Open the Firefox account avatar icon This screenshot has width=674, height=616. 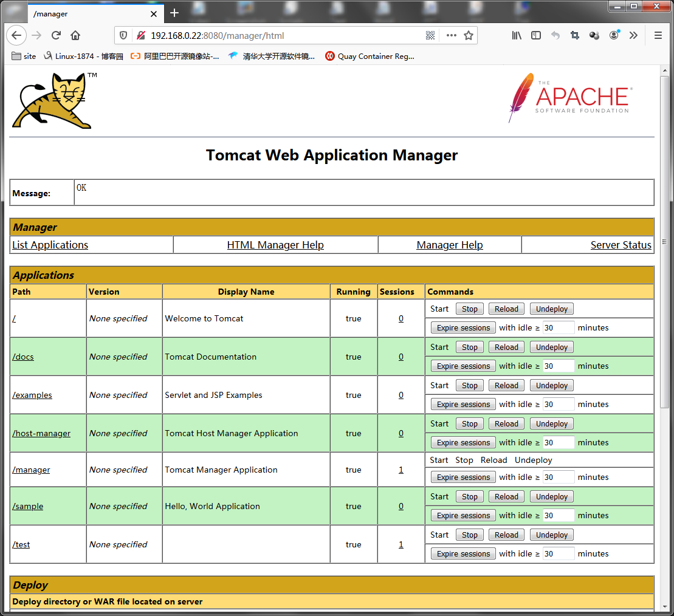click(614, 35)
